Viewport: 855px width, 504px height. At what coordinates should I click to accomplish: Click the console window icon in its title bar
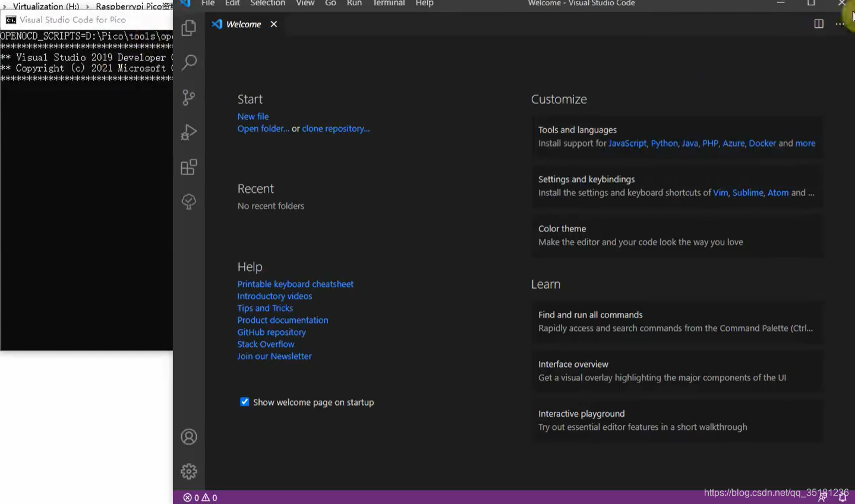click(x=11, y=20)
